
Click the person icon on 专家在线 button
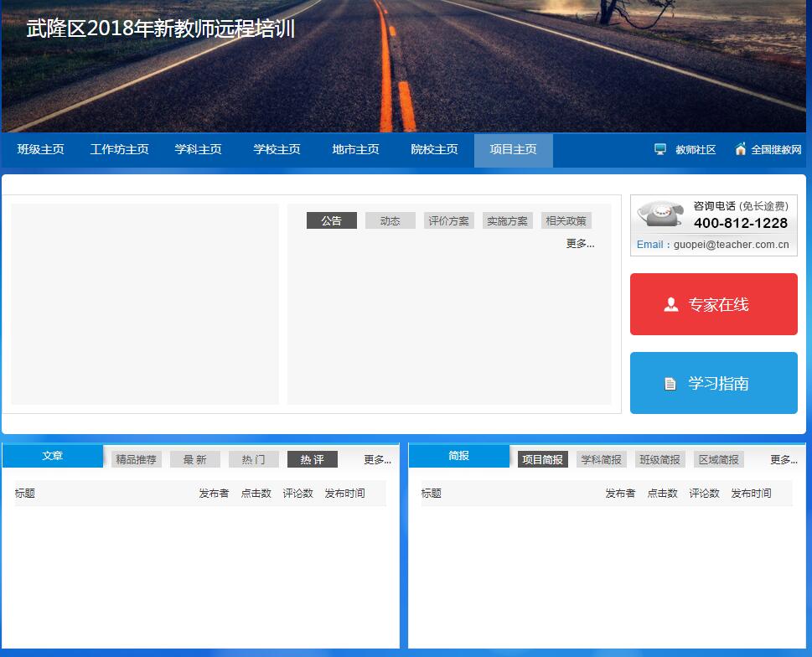670,304
